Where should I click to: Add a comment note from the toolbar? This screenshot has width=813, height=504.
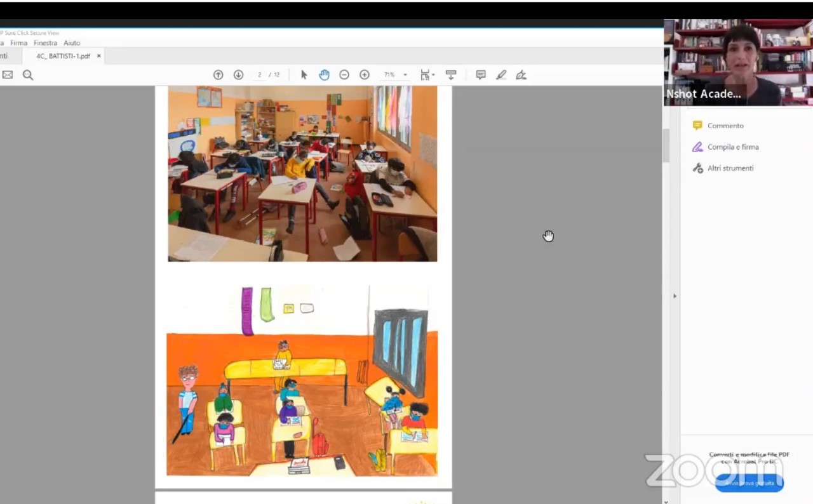481,75
